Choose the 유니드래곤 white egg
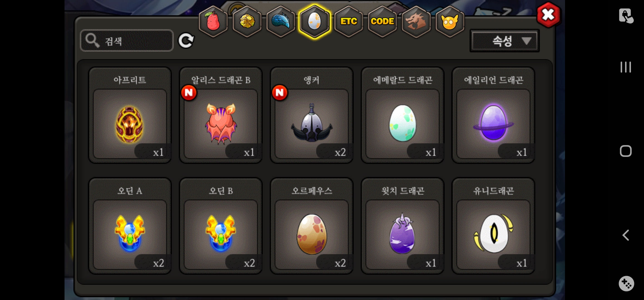 coord(493,226)
